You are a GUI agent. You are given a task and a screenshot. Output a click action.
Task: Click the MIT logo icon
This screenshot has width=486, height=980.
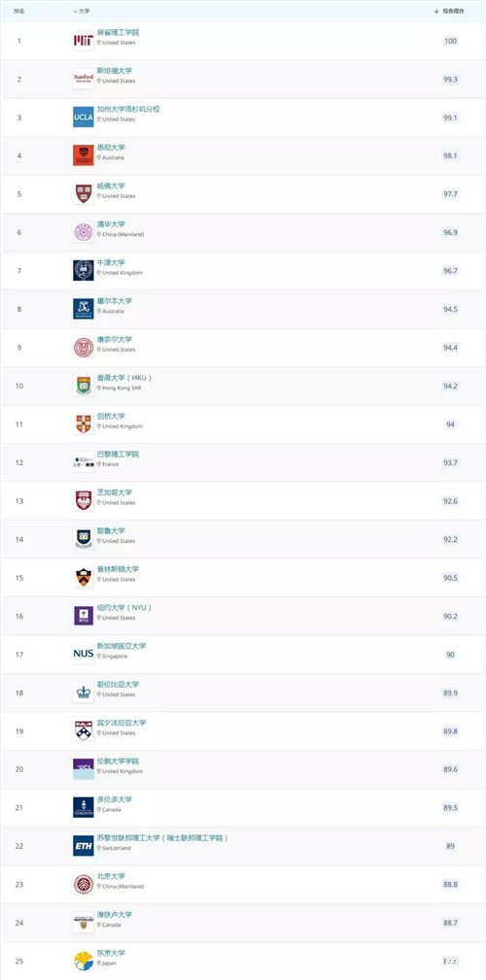(84, 41)
